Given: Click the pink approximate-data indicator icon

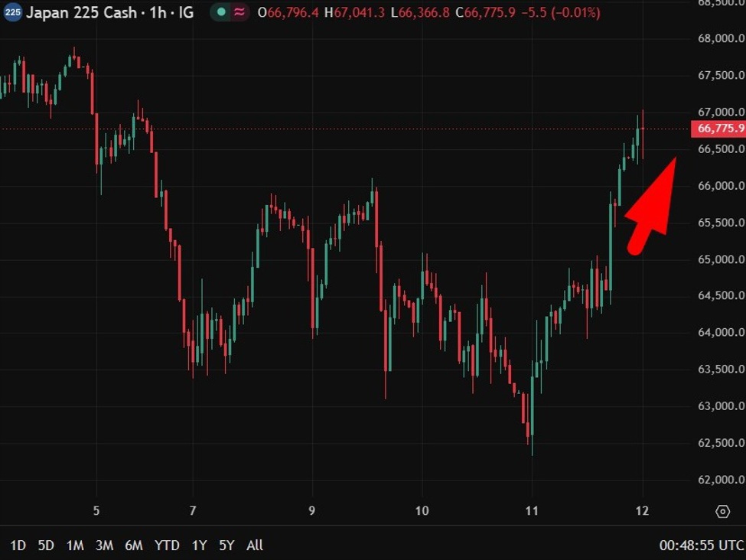Looking at the screenshot, I should pyautogui.click(x=239, y=12).
